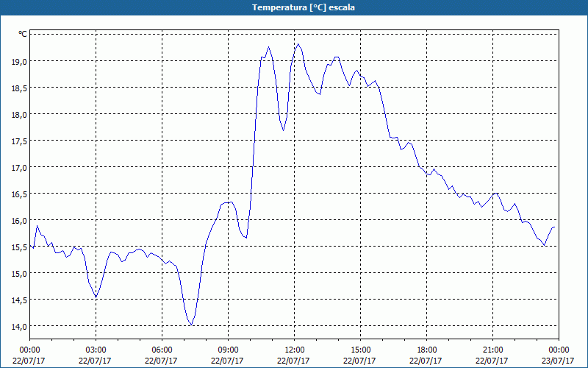588x368 pixels.
Task: Click the curve minimum at 03:00
Action: click(x=96, y=297)
